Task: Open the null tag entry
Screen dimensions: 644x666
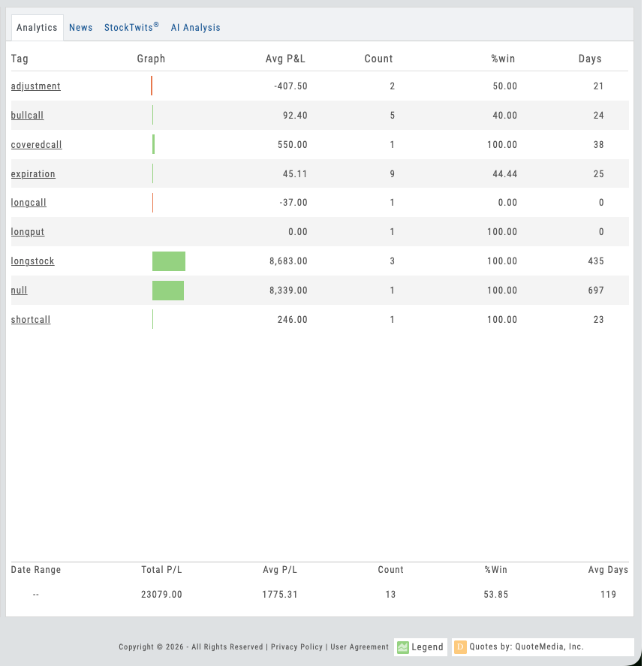Action: (x=19, y=291)
